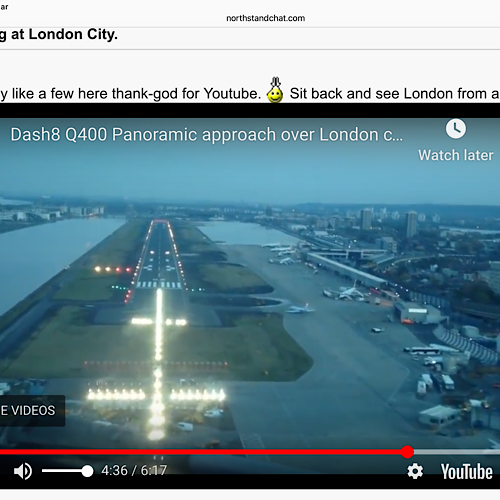
Task: Click the white volume slider track
Action: tap(64, 471)
